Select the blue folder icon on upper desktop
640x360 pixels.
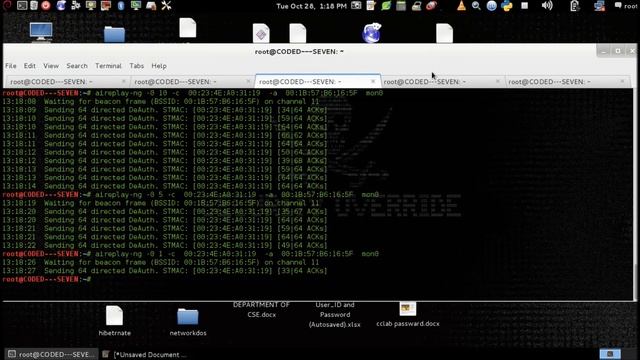(x=114, y=34)
